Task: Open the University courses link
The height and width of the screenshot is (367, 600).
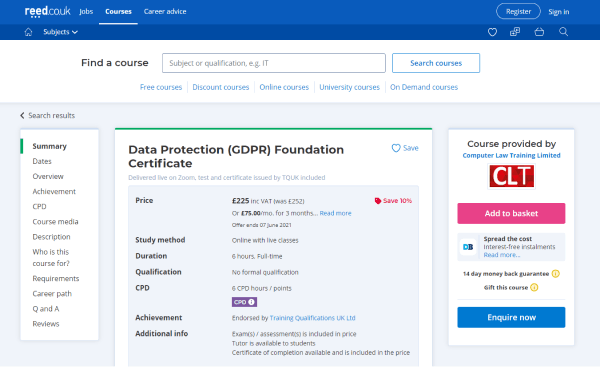Action: 349,87
